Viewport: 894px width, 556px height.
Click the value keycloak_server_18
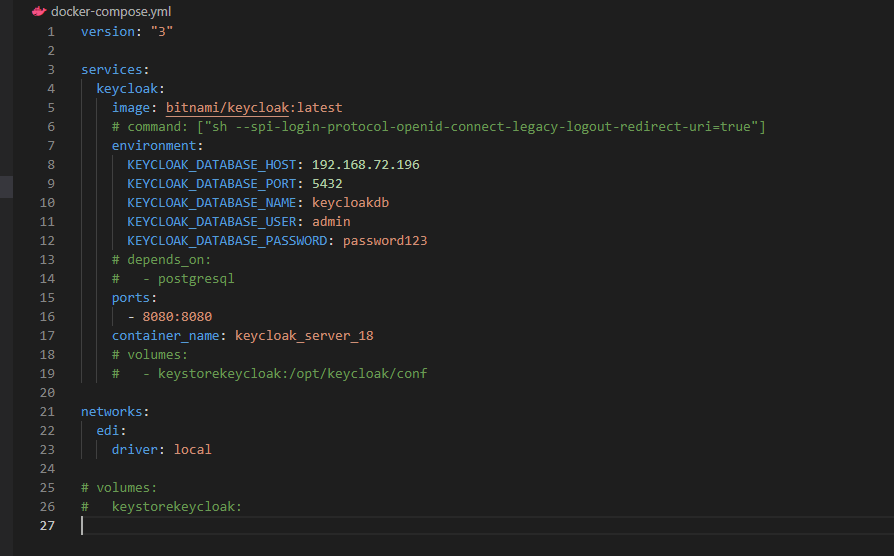tap(304, 335)
